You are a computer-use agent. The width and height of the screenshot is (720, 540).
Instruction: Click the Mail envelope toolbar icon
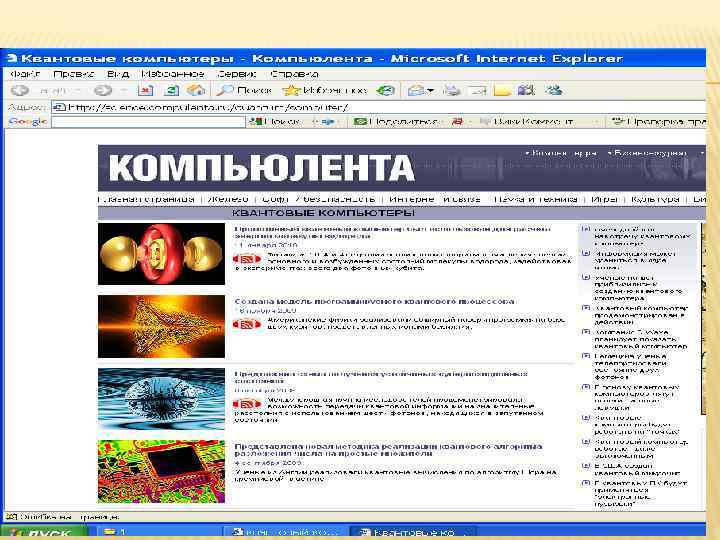(416, 90)
